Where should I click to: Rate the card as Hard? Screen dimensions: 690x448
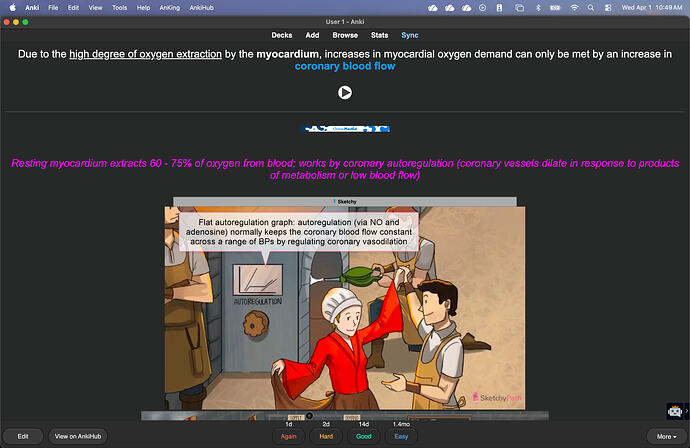(x=326, y=436)
